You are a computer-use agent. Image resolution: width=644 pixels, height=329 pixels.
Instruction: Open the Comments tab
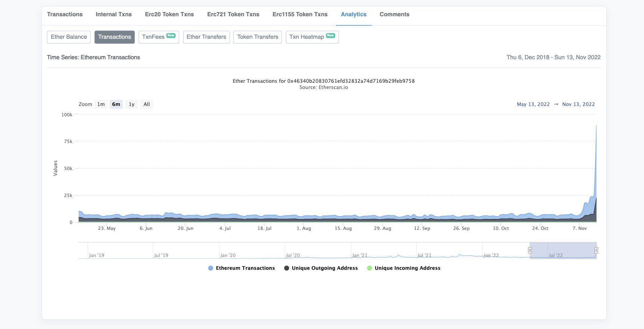[394, 14]
